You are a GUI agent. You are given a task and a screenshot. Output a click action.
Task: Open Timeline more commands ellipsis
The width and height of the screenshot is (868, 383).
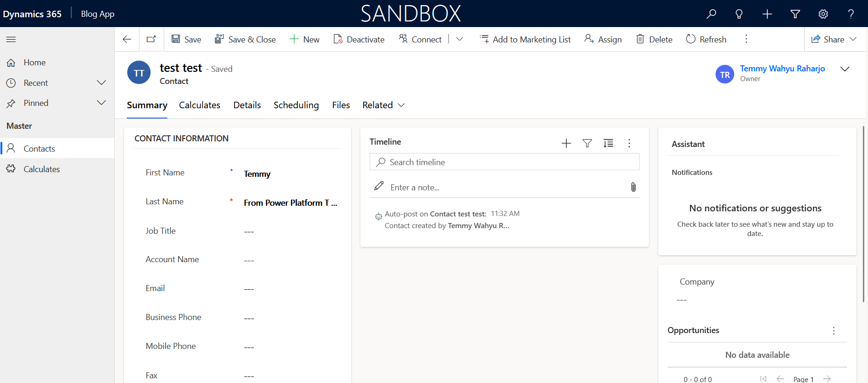tap(629, 143)
